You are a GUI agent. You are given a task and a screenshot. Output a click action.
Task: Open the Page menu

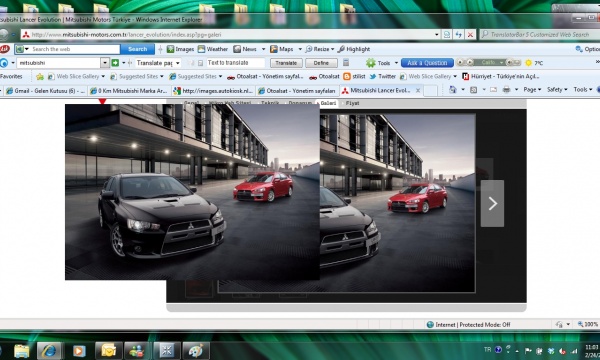(x=532, y=90)
